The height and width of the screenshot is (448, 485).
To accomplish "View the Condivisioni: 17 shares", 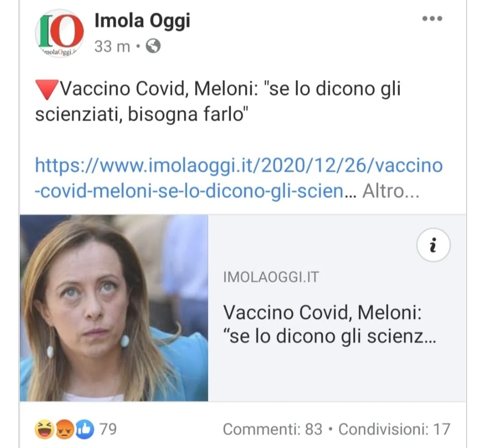I will pos(394,430).
